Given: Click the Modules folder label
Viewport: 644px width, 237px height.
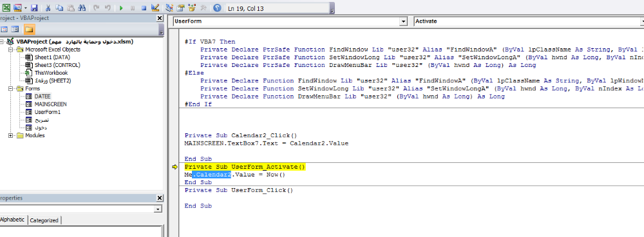Looking at the screenshot, I should coord(35,135).
